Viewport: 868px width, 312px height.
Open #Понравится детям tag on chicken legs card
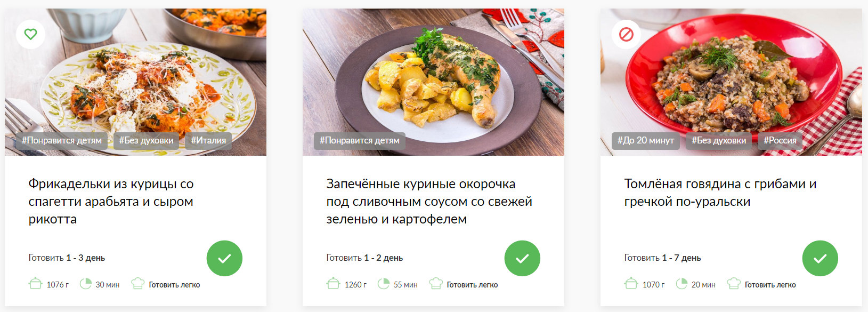pyautogui.click(x=360, y=141)
